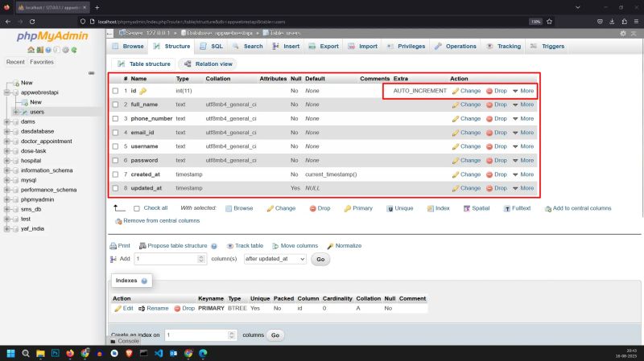Expand the hospital database node
644x361 pixels.
click(7, 161)
